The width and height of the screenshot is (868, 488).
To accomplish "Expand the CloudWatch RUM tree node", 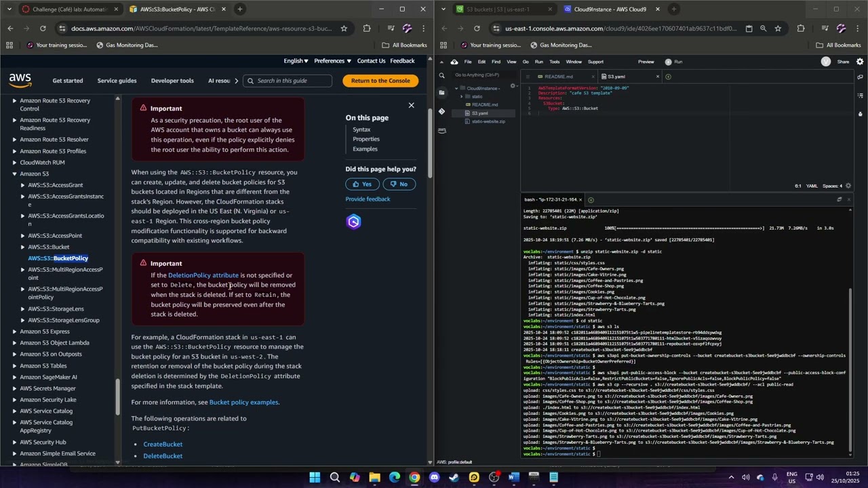I will 14,163.
